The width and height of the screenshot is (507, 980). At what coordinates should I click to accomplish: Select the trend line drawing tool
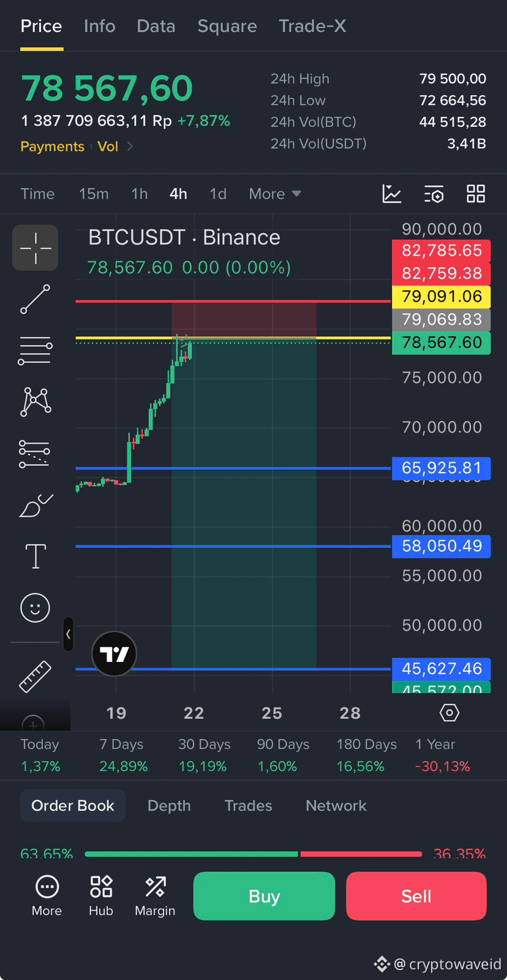(x=35, y=299)
